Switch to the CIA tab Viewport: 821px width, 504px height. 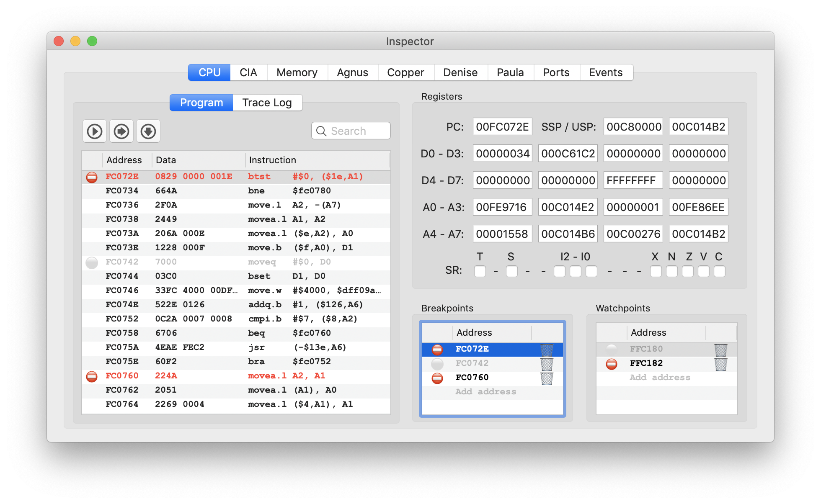point(248,72)
